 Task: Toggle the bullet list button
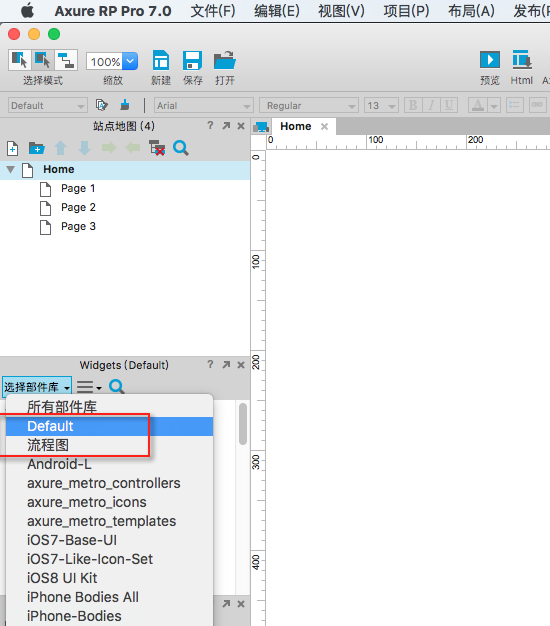(514, 105)
